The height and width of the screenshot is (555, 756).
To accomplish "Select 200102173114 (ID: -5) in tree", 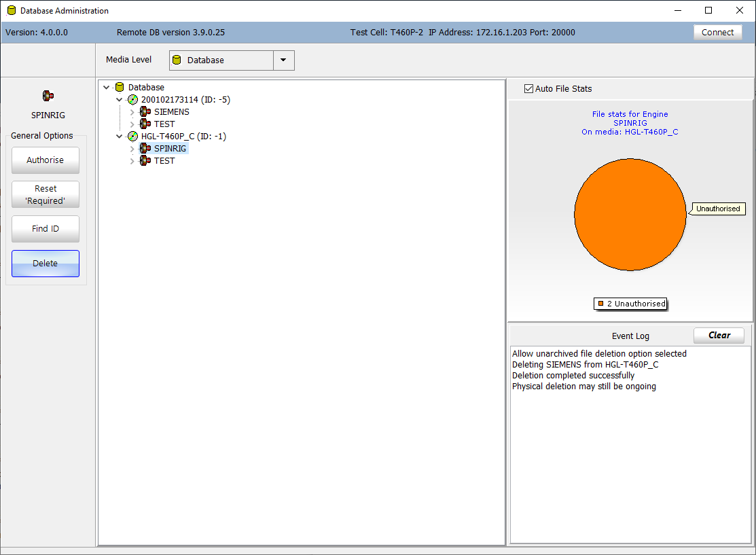I will (185, 100).
